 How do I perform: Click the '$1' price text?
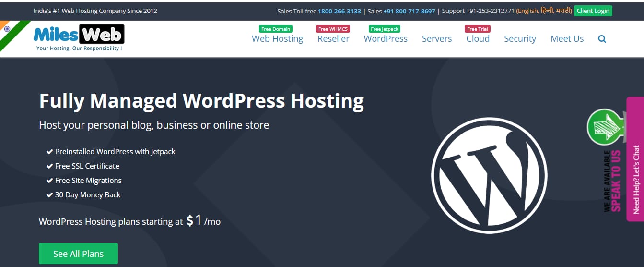point(194,220)
